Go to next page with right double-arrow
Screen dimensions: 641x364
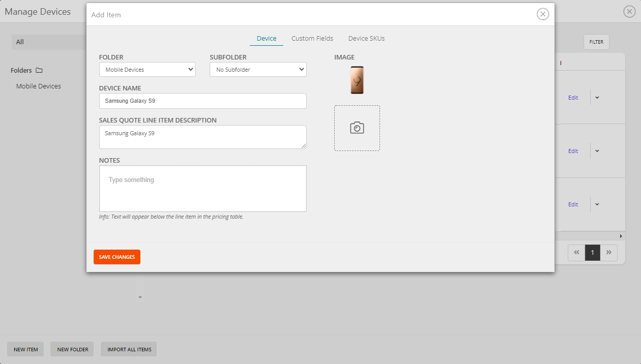point(609,252)
